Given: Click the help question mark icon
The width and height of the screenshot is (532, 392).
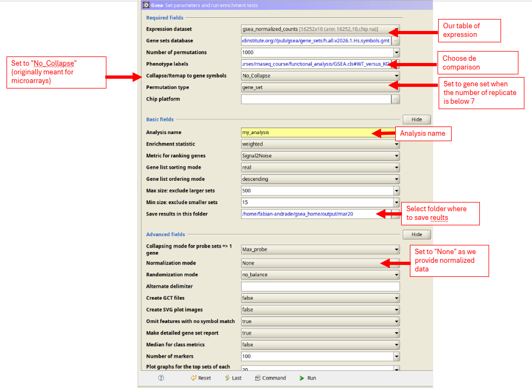Looking at the screenshot, I should pyautogui.click(x=161, y=378).
